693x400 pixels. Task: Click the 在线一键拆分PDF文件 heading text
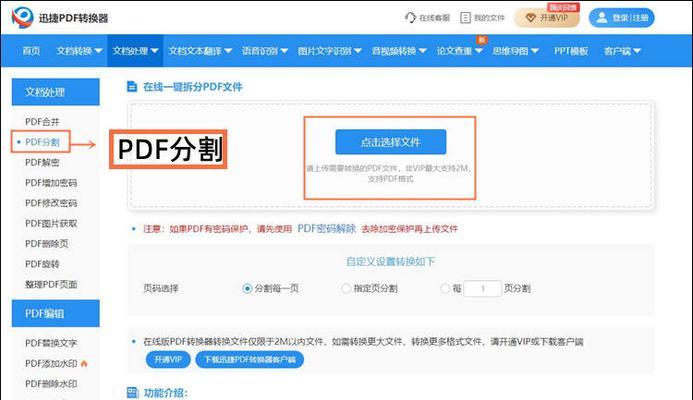tap(193, 87)
